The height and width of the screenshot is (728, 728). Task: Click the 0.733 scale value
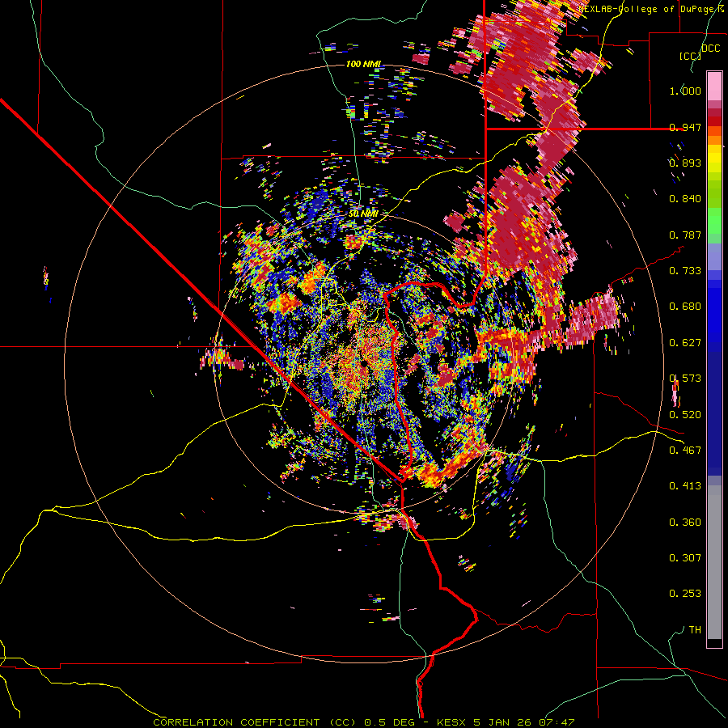pyautogui.click(x=685, y=271)
